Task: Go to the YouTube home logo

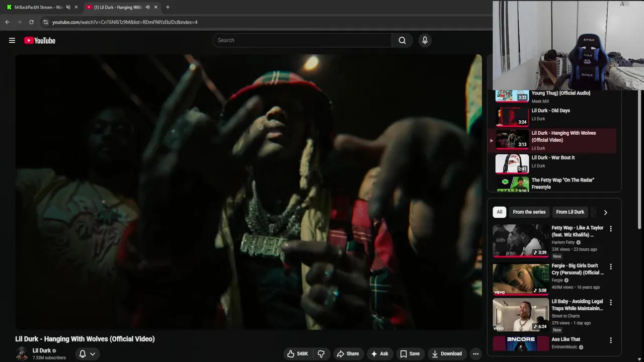Action: [40, 41]
